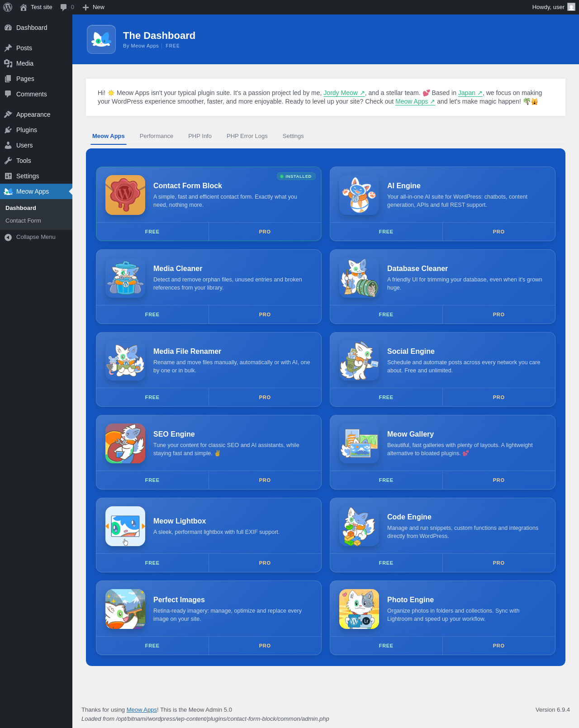579x728 pixels.
Task: Click PRO button on Meow Gallery card
Action: coord(499,480)
